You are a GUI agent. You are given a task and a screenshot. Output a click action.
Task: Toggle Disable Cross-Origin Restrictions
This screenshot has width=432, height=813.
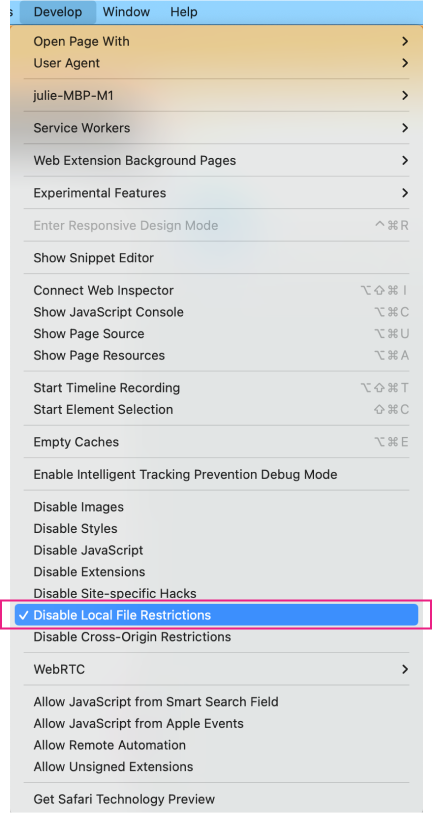click(x=216, y=636)
